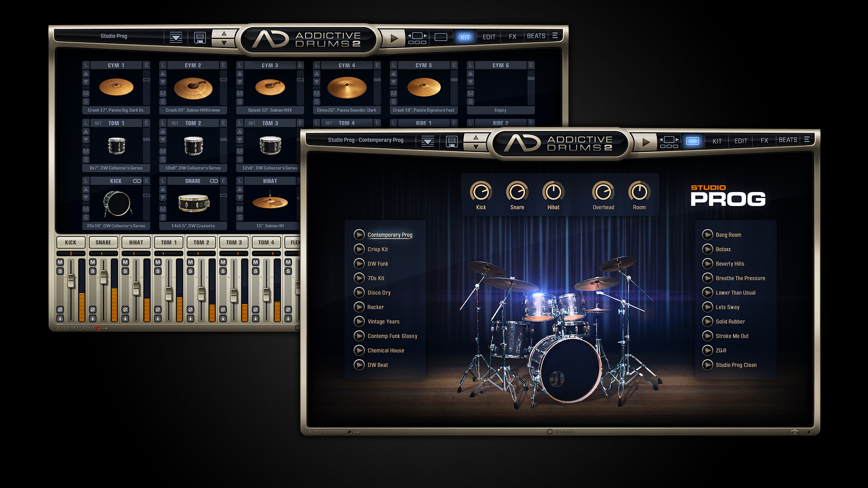
Task: Play Disco Dry preset preview
Action: click(359, 292)
